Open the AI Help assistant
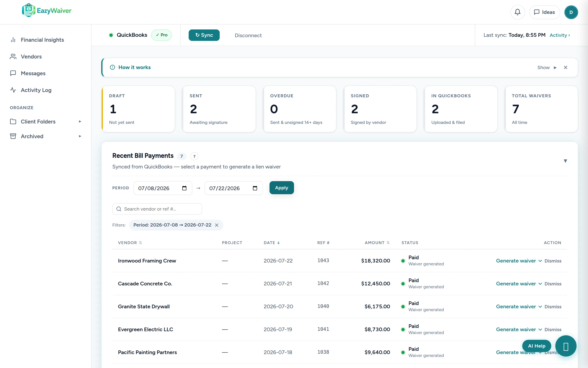The image size is (588, 368). click(x=537, y=346)
